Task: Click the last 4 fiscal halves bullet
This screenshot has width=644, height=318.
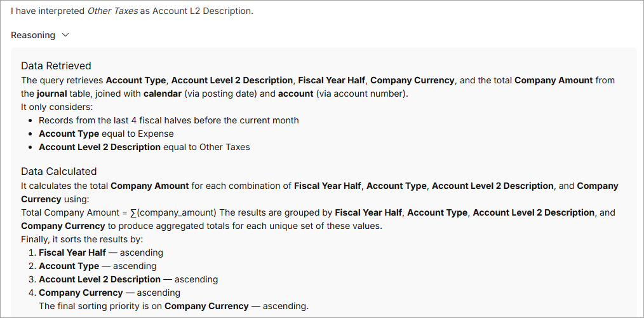Action: coord(168,120)
